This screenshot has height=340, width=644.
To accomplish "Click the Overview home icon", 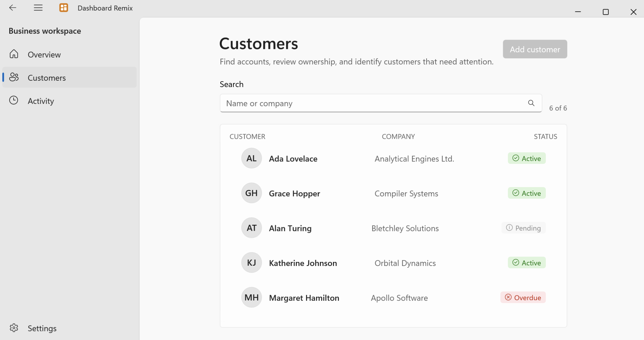I will point(14,54).
